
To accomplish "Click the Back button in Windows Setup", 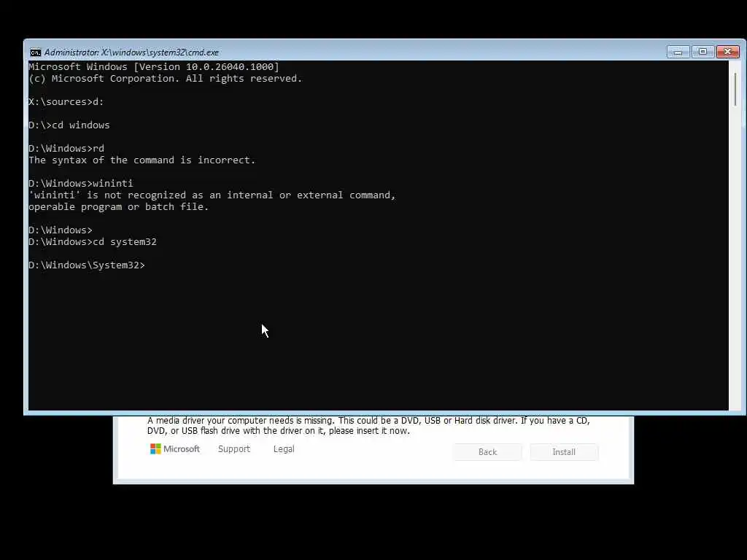I will pos(487,452).
